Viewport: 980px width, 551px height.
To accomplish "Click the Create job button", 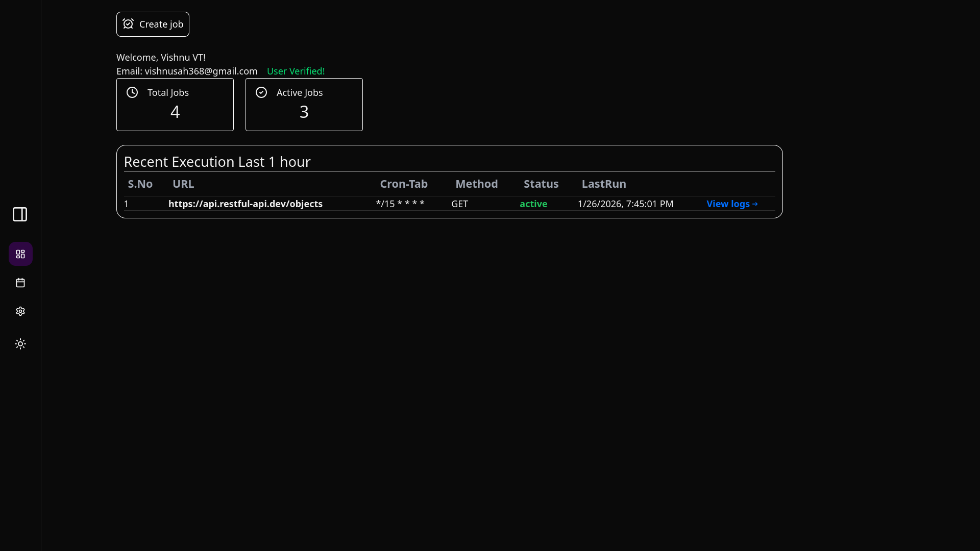I will click(153, 24).
